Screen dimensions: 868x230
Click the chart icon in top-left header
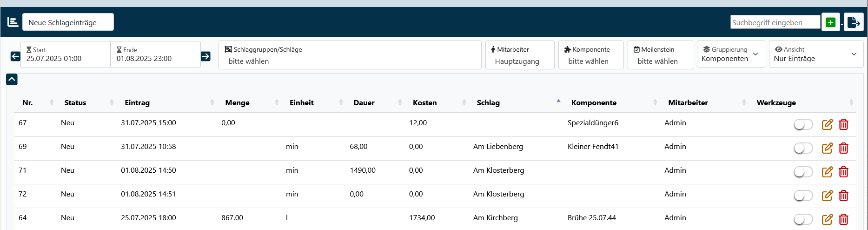coord(13,22)
